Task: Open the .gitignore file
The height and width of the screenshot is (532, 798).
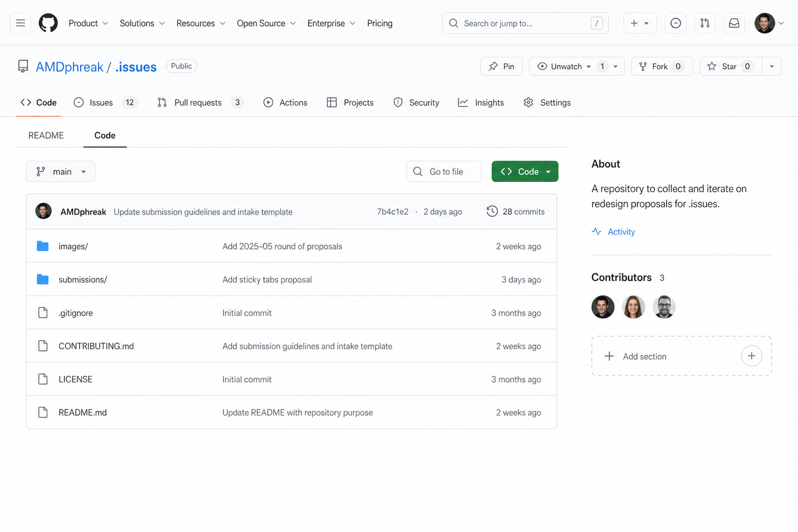Action: [76, 313]
